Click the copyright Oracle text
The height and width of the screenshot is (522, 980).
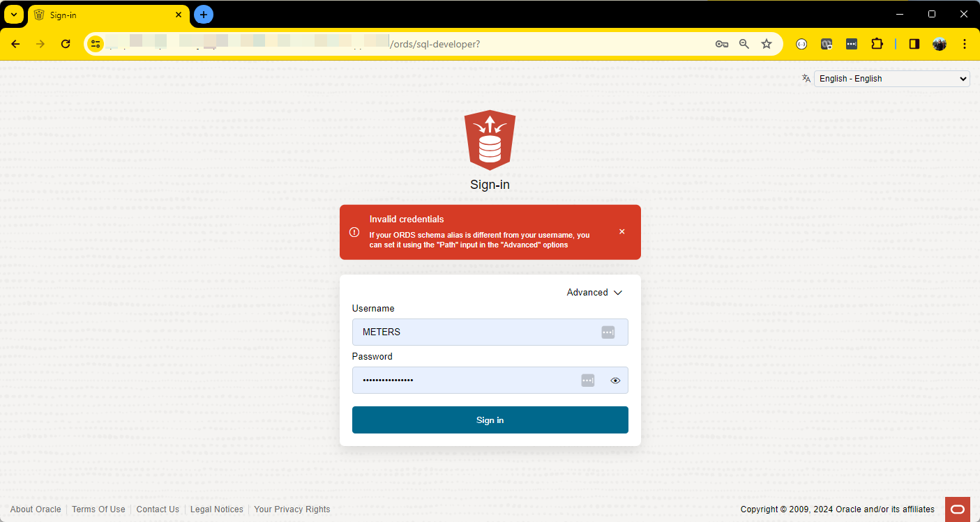(x=838, y=509)
